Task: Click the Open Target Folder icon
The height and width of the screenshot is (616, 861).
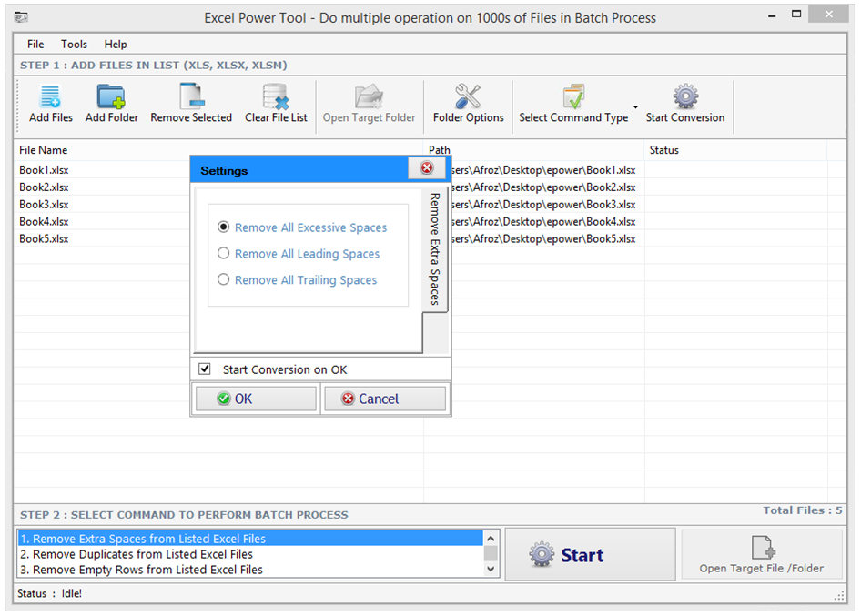Action: pos(369,96)
